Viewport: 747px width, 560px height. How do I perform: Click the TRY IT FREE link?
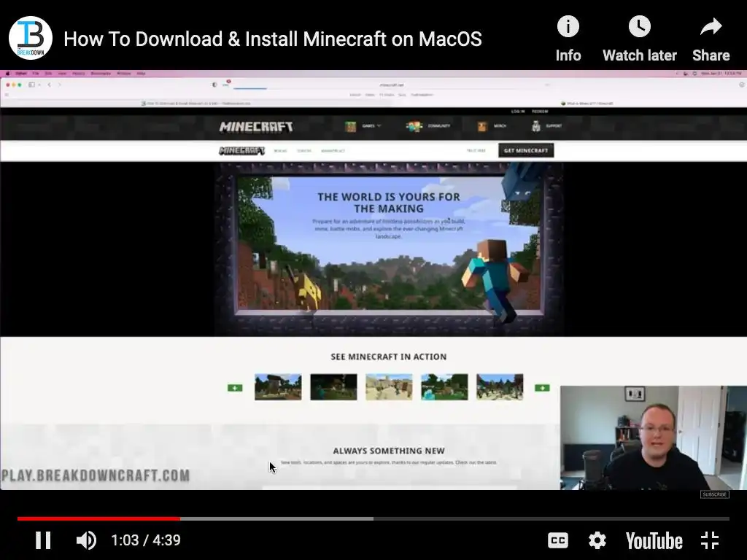476,150
